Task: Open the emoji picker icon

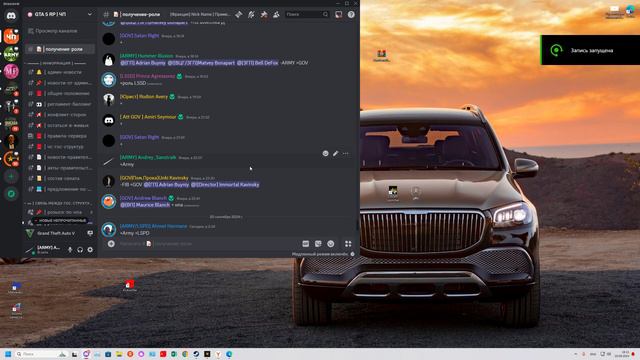Action: (x=331, y=244)
